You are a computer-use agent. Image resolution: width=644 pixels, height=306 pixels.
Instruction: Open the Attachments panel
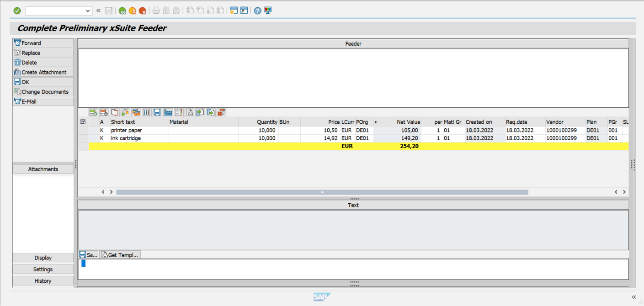pyautogui.click(x=43, y=169)
